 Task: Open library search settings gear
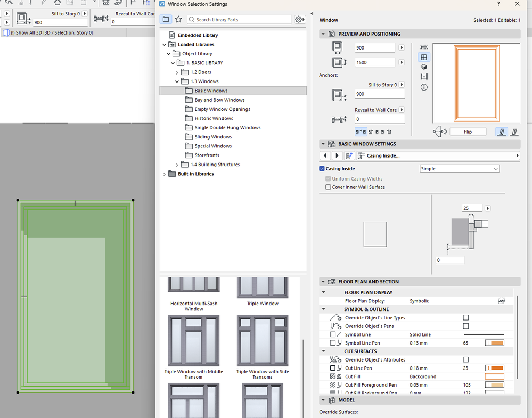[299, 19]
